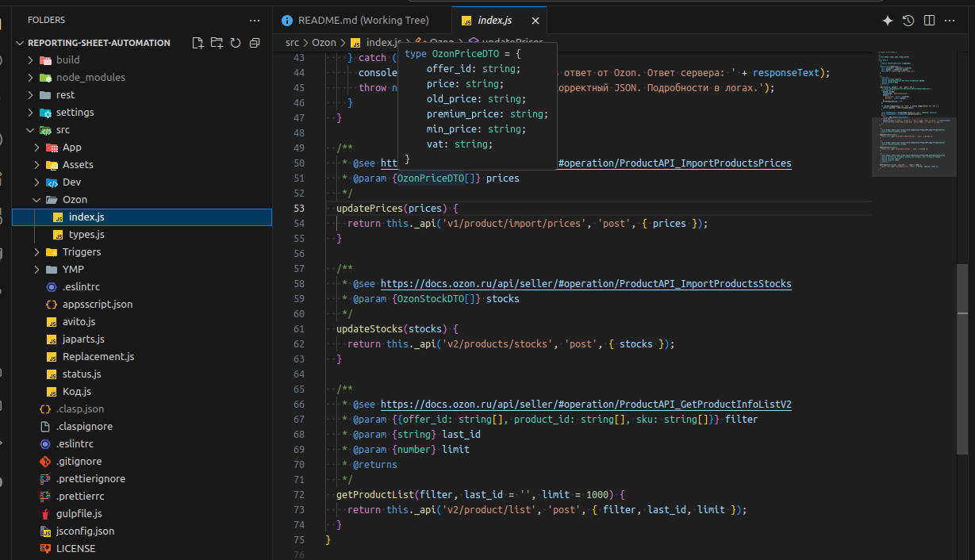Click the JS icon beside gulpfile.js
The image size is (975, 560).
[x=45, y=514]
